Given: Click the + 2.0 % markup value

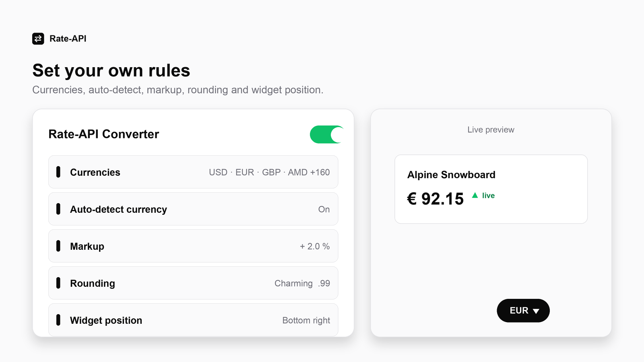Looking at the screenshot, I should tap(315, 246).
